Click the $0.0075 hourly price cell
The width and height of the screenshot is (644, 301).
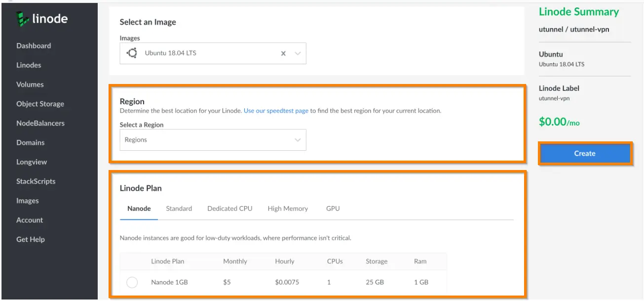pos(286,282)
